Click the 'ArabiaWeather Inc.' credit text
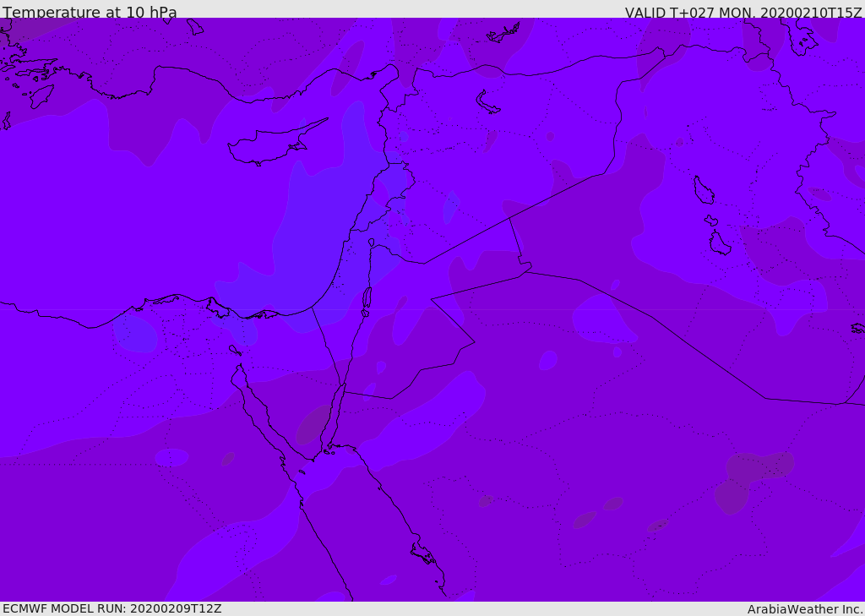 coord(805,609)
